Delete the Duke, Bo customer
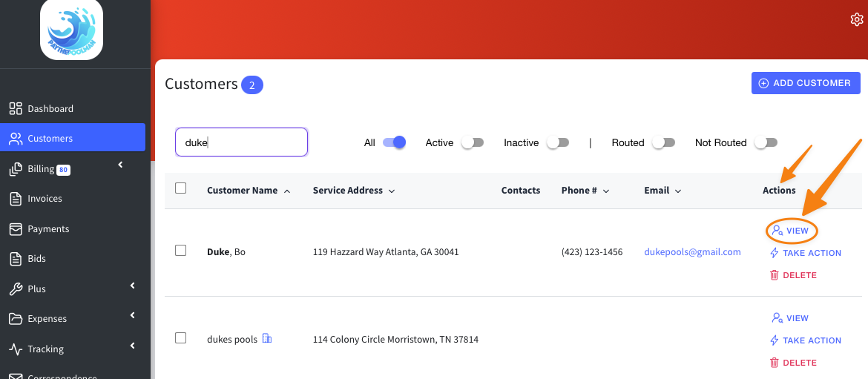This screenshot has height=379, width=868. [x=793, y=275]
